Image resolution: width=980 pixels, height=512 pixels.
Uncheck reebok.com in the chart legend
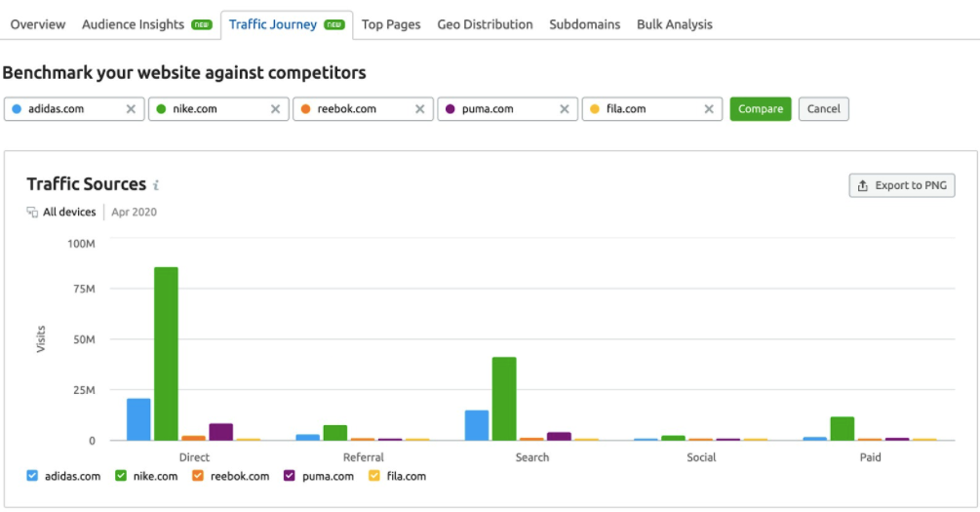(x=198, y=476)
